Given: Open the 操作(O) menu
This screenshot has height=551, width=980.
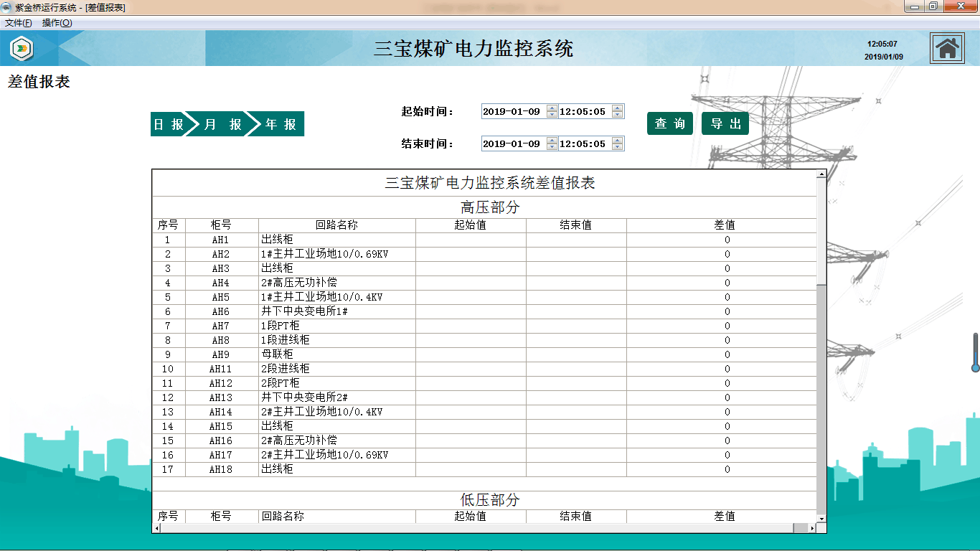Looking at the screenshot, I should pyautogui.click(x=57, y=23).
